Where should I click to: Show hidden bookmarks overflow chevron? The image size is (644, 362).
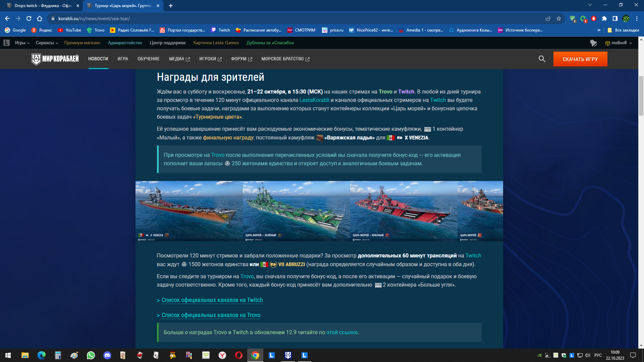(599, 30)
